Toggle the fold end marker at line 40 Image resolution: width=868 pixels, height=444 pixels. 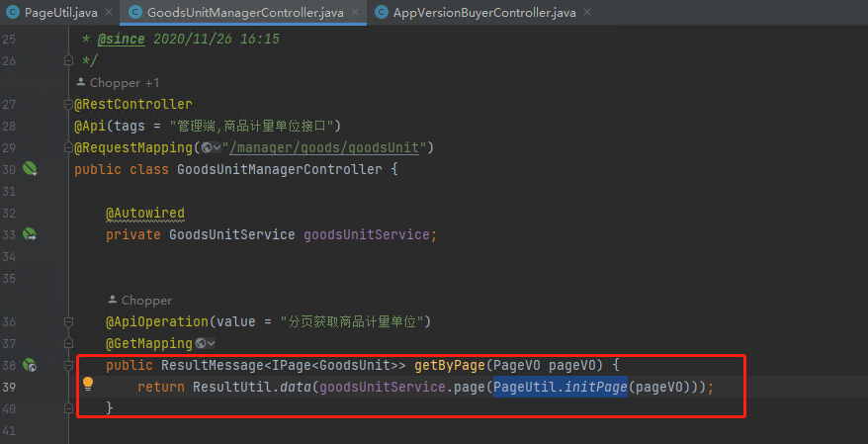pos(68,408)
